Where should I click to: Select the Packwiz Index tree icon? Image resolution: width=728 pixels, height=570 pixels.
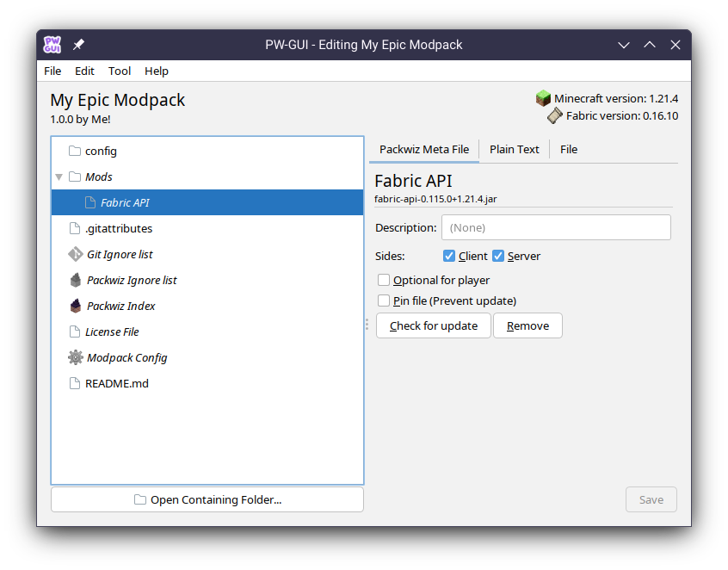[75, 306]
